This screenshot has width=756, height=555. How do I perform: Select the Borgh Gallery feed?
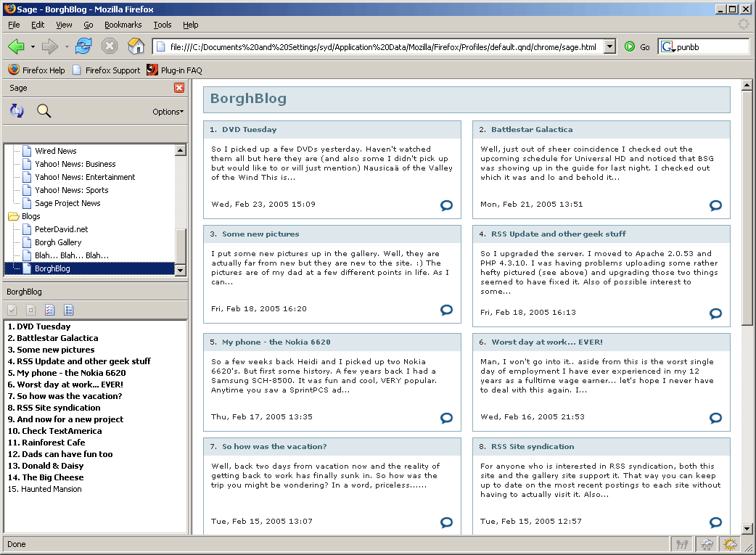[58, 242]
